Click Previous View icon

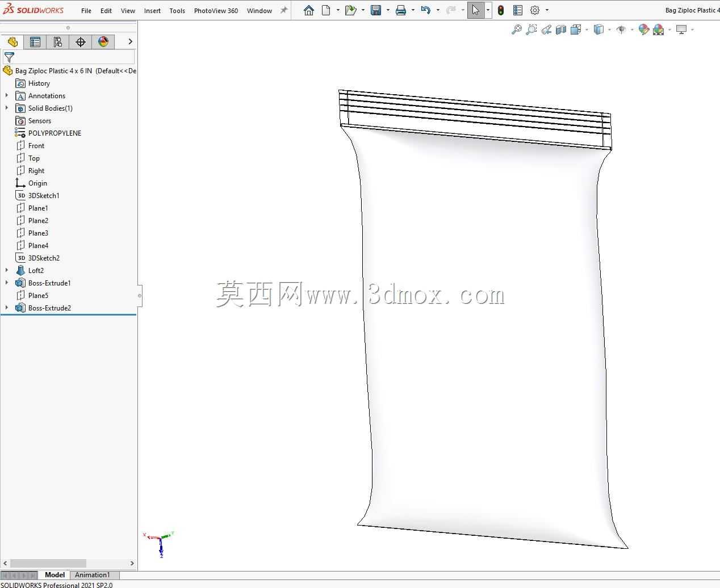[x=546, y=30]
